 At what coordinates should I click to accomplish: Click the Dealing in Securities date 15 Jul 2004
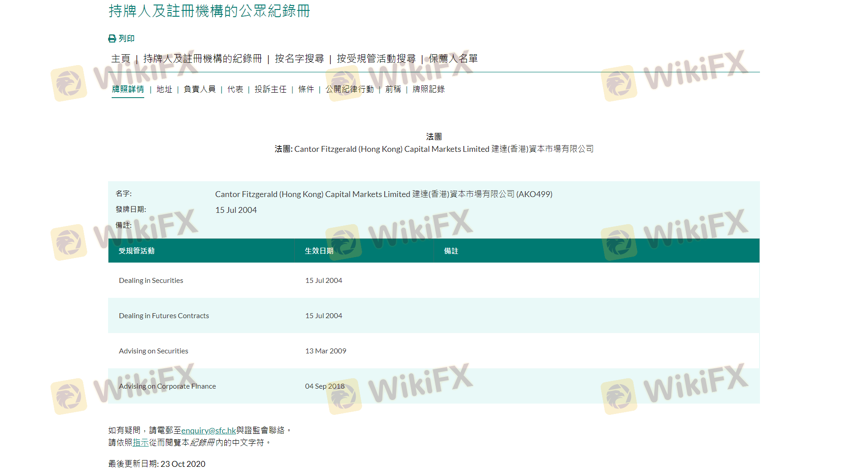coord(324,281)
